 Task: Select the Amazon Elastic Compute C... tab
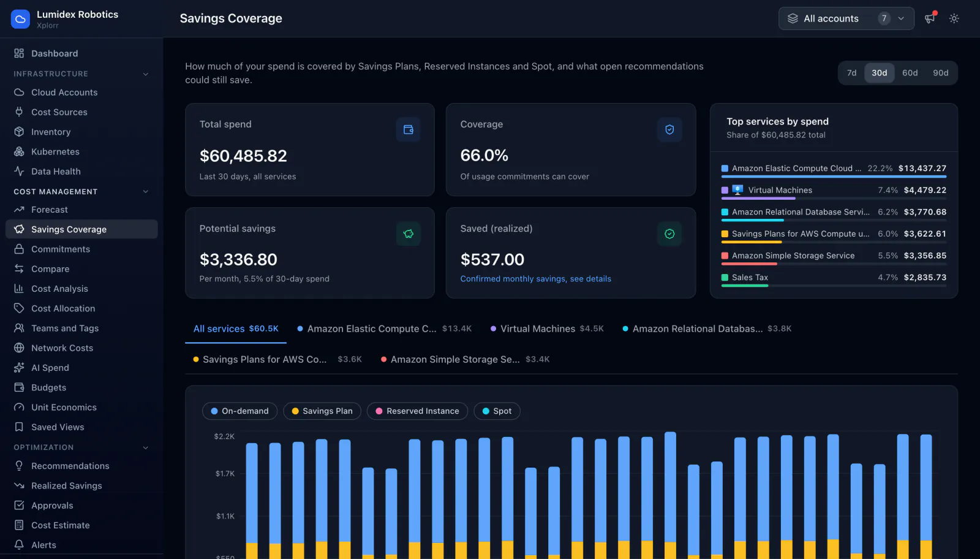tap(384, 329)
